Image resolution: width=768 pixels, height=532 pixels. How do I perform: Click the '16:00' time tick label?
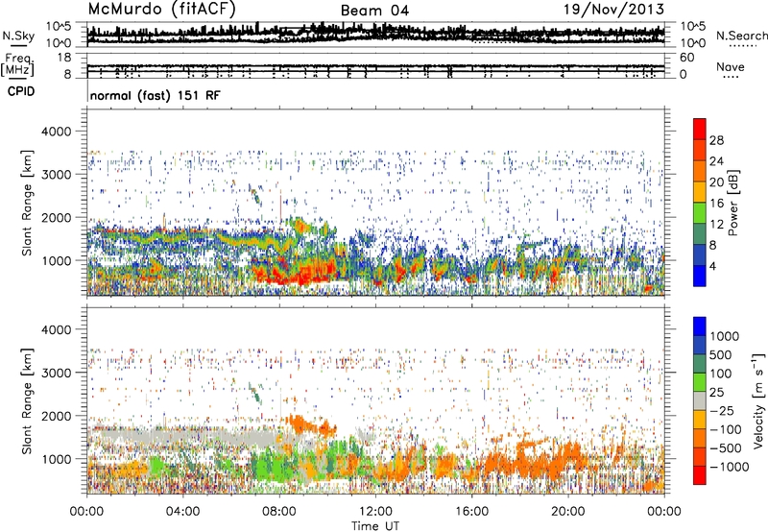click(471, 512)
